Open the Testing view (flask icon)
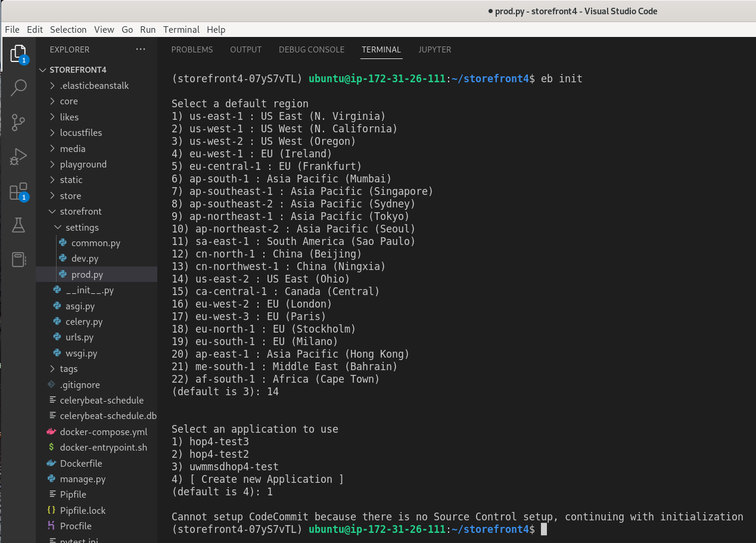The height and width of the screenshot is (543, 756). [x=18, y=225]
